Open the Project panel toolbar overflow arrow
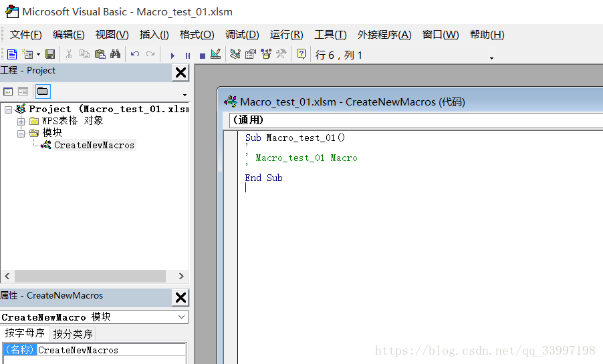The height and width of the screenshot is (364, 603). [185, 95]
